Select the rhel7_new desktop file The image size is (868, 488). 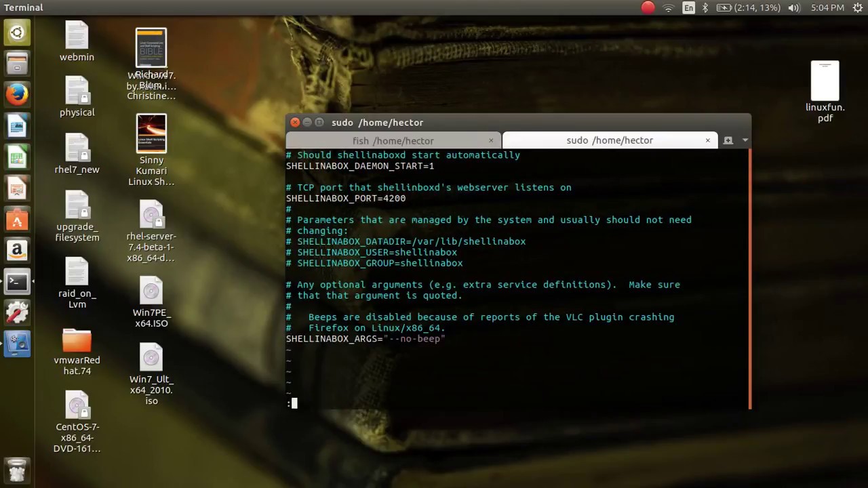point(77,154)
